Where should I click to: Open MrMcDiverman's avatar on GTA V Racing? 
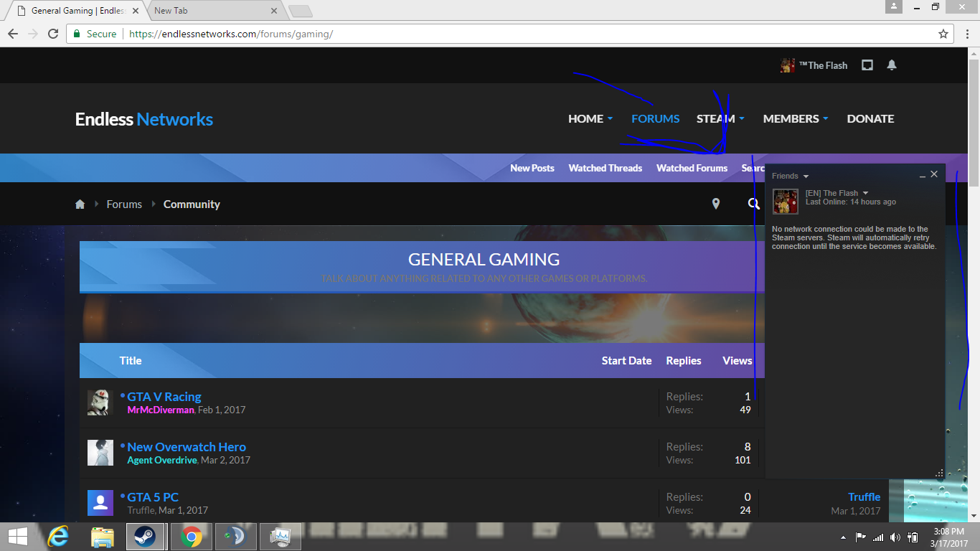100,402
